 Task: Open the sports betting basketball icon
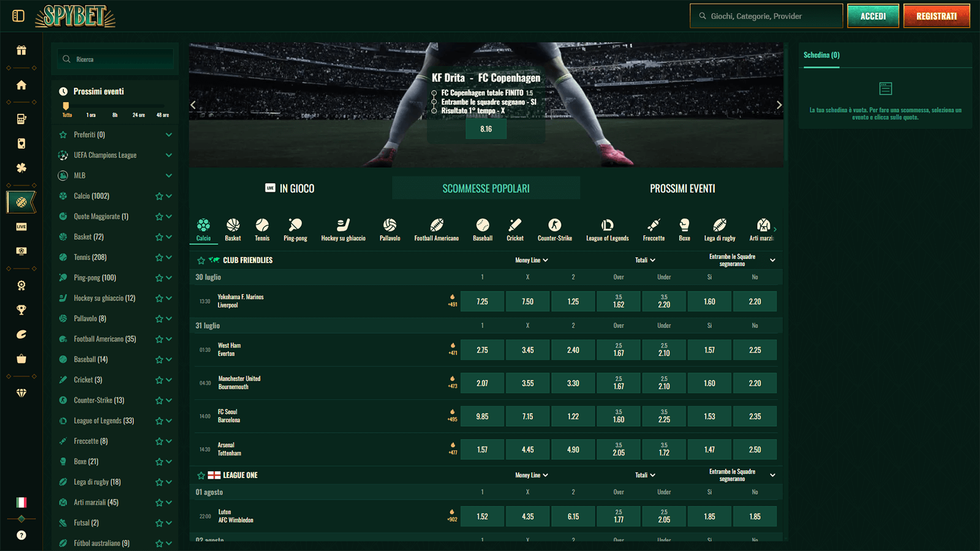[21, 201]
